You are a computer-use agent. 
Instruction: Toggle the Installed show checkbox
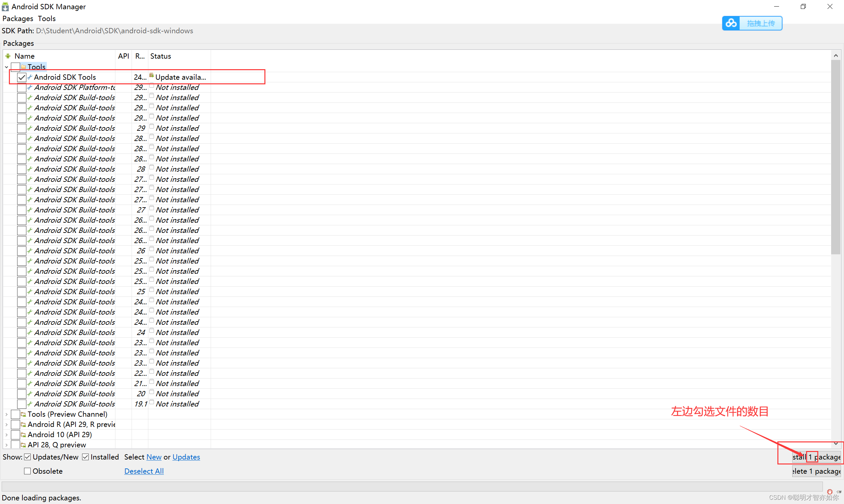coord(86,457)
